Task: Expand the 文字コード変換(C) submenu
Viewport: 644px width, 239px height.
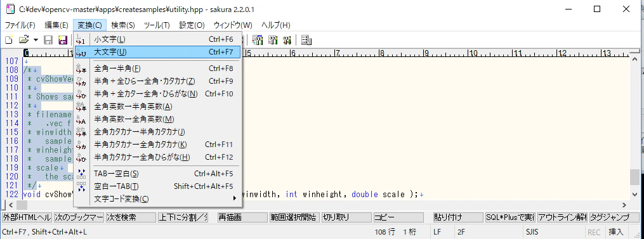Action: click(158, 199)
